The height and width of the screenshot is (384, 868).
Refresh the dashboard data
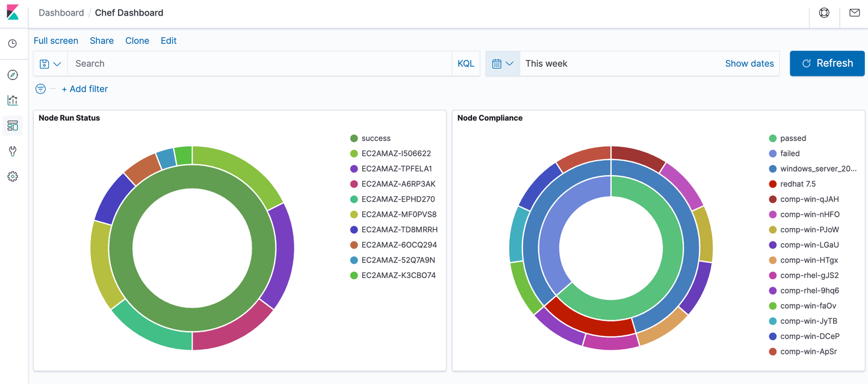pyautogui.click(x=827, y=63)
